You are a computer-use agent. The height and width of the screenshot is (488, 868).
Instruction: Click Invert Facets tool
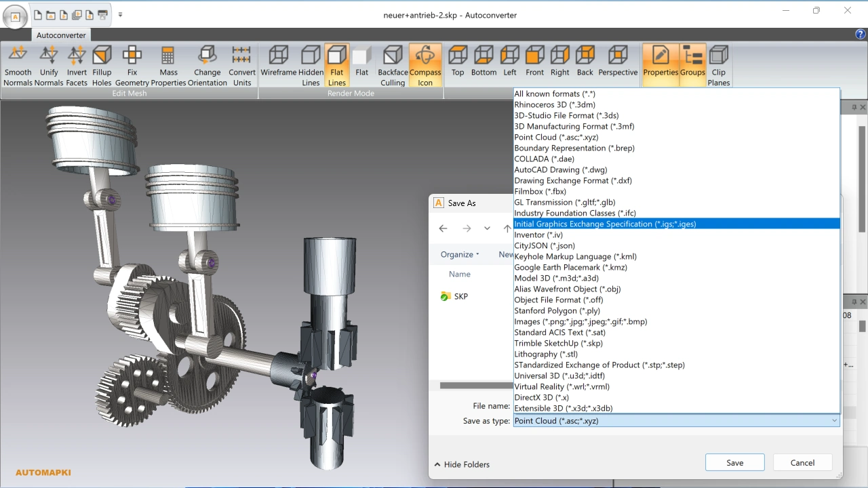[77, 66]
